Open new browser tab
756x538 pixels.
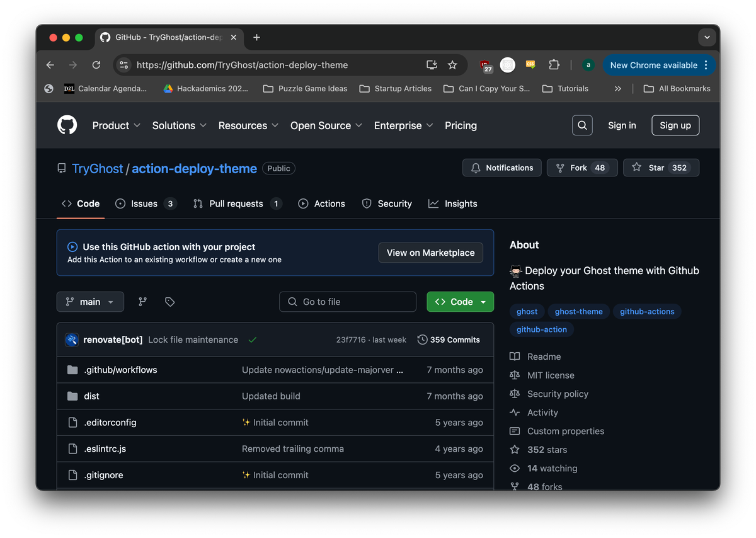pyautogui.click(x=256, y=38)
